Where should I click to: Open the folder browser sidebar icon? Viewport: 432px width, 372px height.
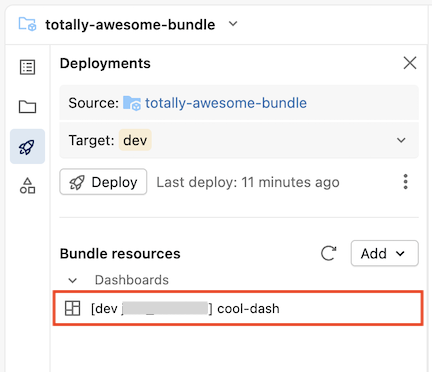coord(27,107)
